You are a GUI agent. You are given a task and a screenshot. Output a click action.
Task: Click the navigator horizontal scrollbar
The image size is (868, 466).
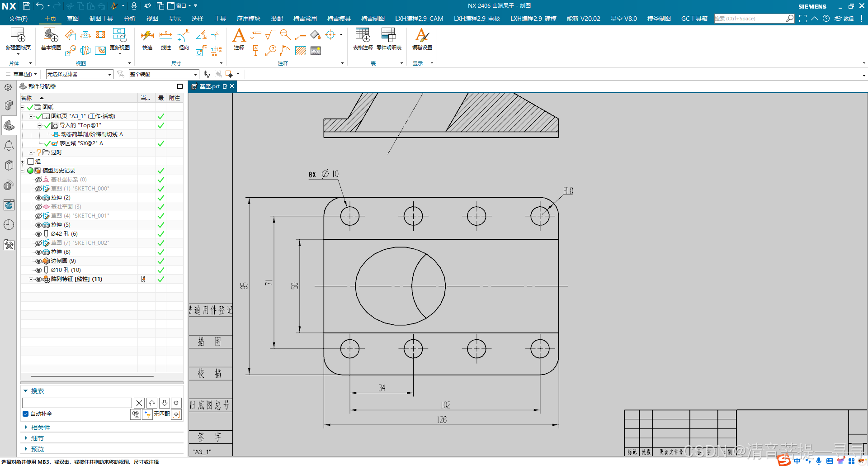pos(92,376)
